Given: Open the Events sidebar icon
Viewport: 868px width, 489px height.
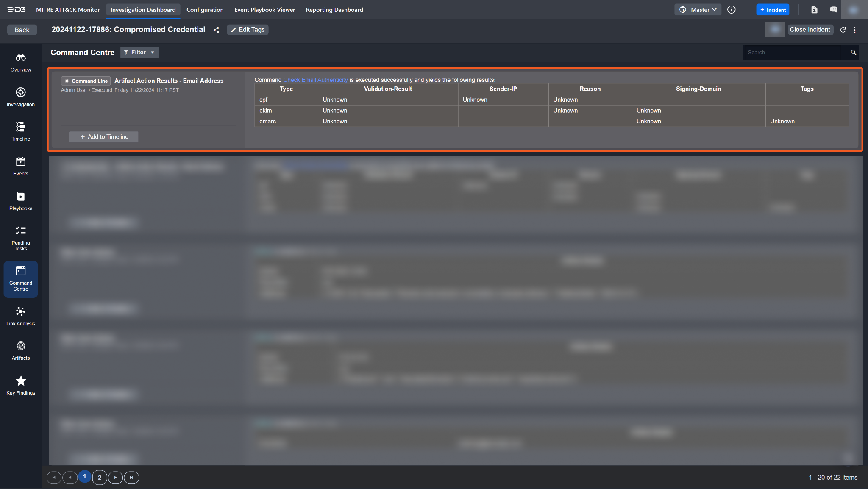Looking at the screenshot, I should click(21, 166).
